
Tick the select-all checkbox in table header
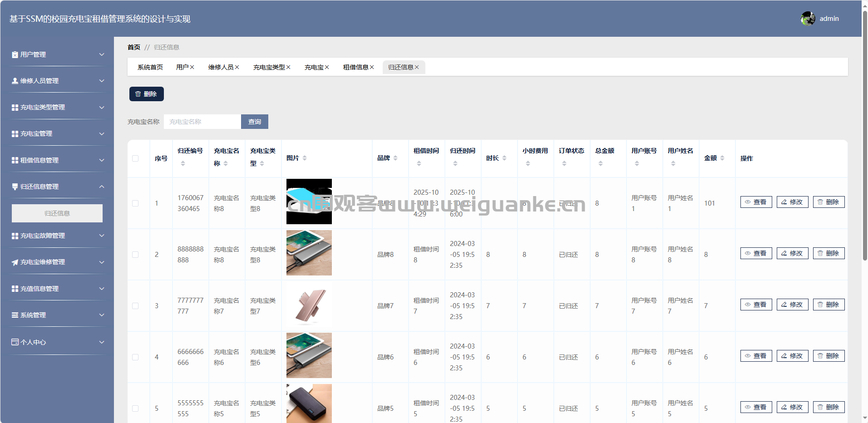point(135,158)
